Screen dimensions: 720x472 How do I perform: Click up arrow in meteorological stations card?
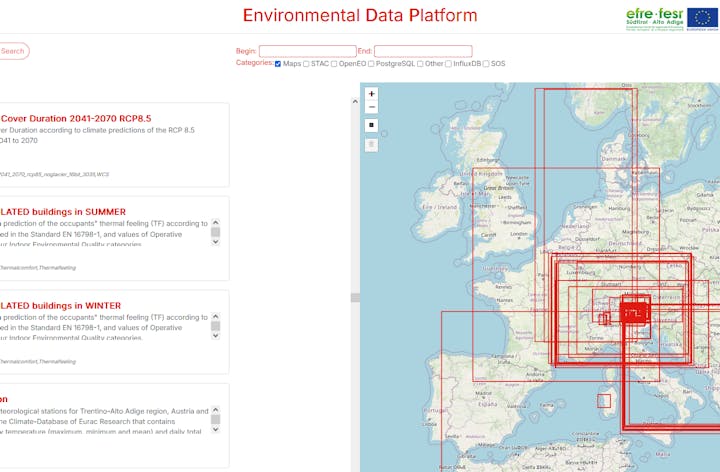pyautogui.click(x=215, y=410)
